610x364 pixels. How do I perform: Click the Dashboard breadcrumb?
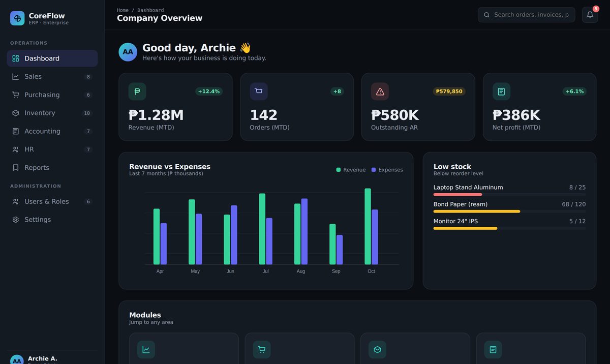(x=150, y=10)
